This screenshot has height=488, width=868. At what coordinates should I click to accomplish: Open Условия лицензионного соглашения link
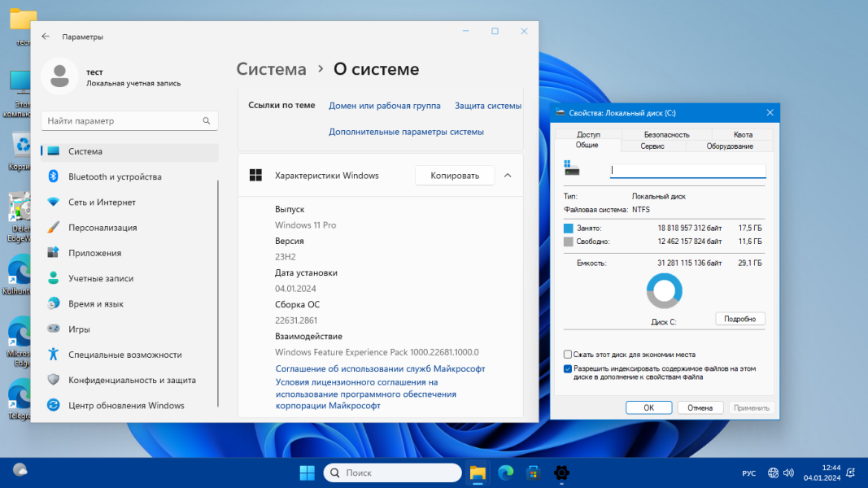tap(366, 394)
